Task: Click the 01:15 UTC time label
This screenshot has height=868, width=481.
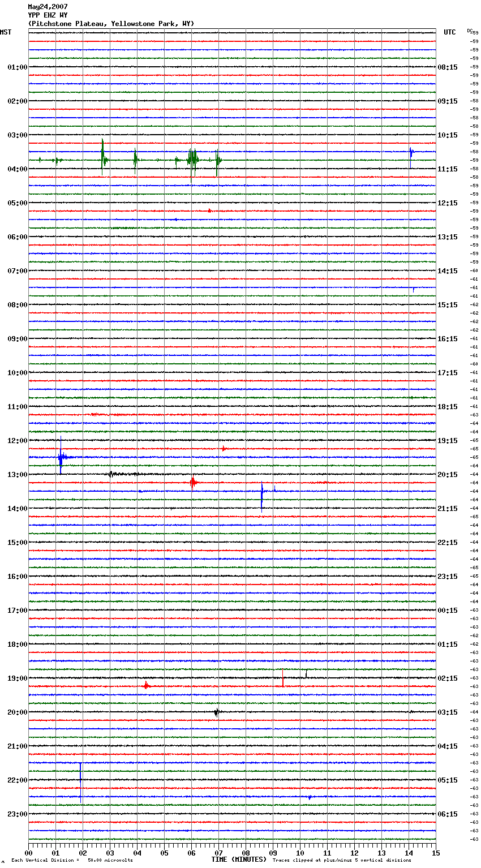Action: 448,644
